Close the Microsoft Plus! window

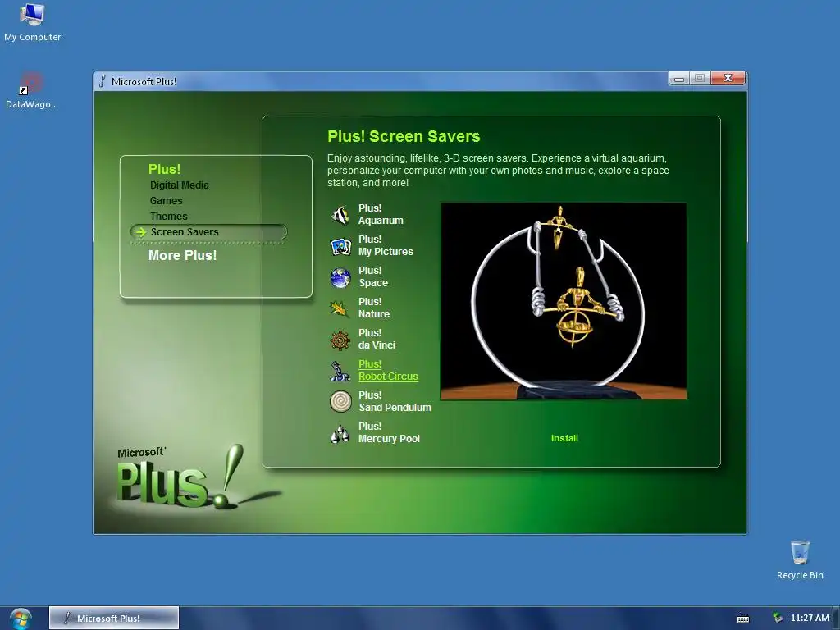pyautogui.click(x=728, y=78)
